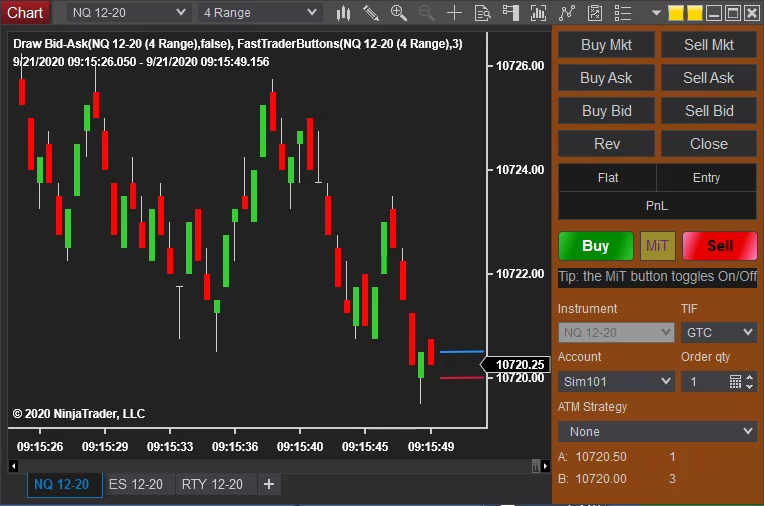The width and height of the screenshot is (764, 506).
Task: Open the Data Series icon
Action: (x=538, y=13)
